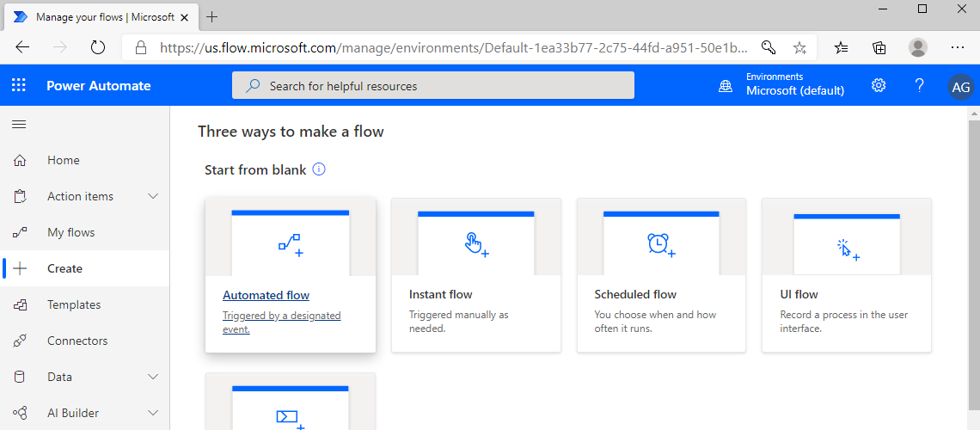
Task: Click the Home house icon
Action: click(20, 161)
